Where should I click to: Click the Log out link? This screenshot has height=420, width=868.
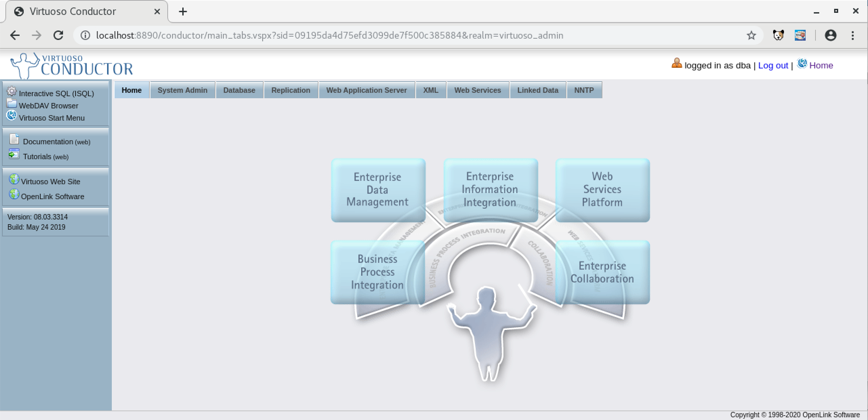click(x=773, y=65)
